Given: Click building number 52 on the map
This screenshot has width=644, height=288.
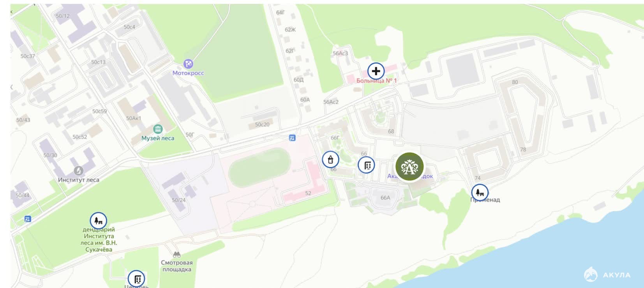Looking at the screenshot, I should coord(308,193).
